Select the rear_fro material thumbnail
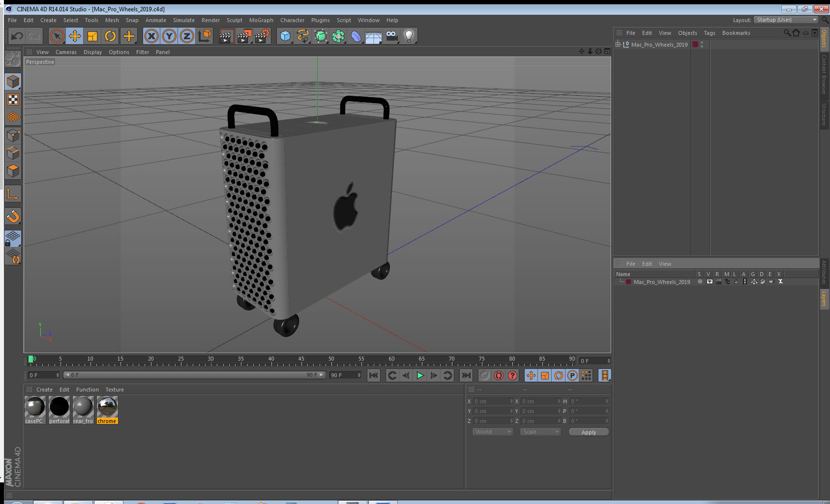The image size is (830, 504). [x=83, y=410]
